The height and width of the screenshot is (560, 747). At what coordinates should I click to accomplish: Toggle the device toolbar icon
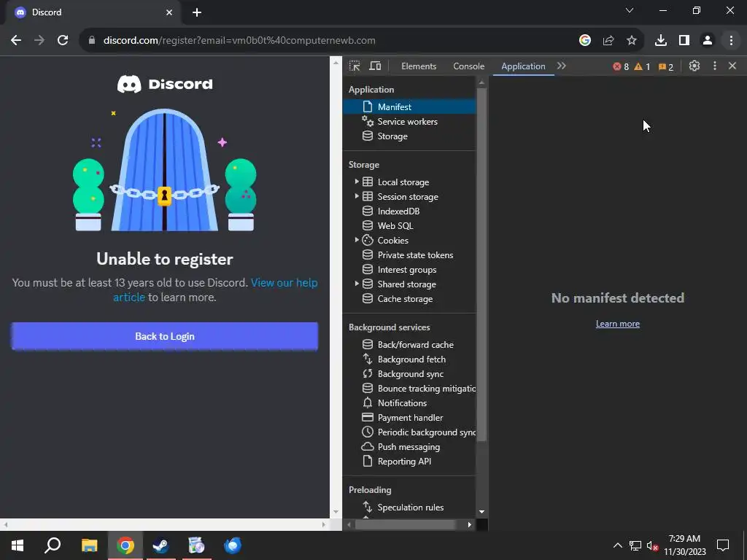coord(376,66)
